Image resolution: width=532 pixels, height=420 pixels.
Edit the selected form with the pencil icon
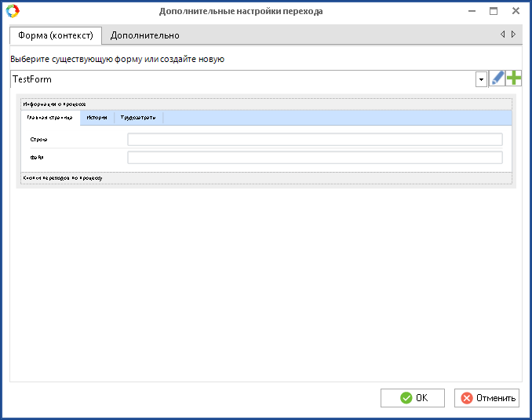click(497, 79)
